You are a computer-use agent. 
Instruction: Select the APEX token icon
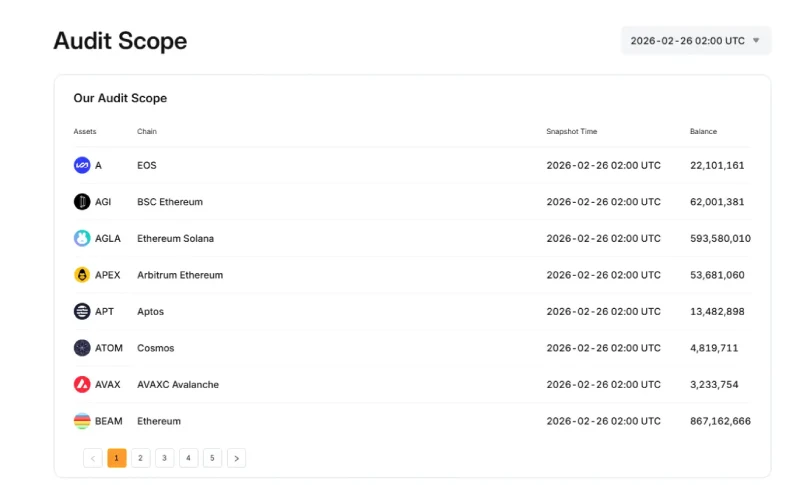(x=82, y=275)
